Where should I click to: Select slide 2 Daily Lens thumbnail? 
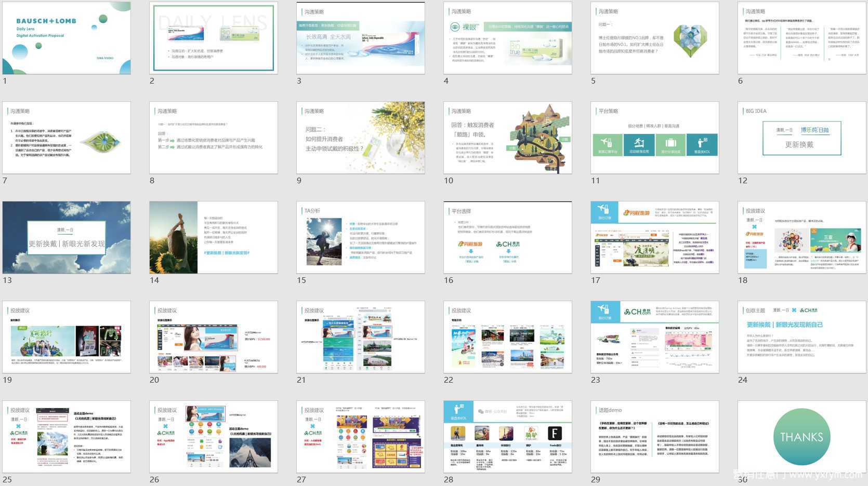click(x=214, y=38)
